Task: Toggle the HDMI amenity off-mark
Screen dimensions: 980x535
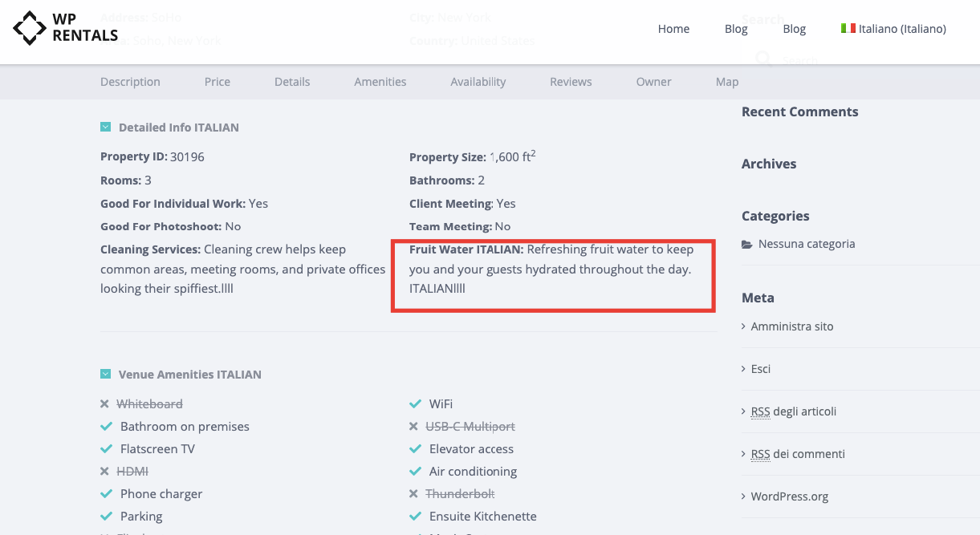Action: [x=106, y=471]
